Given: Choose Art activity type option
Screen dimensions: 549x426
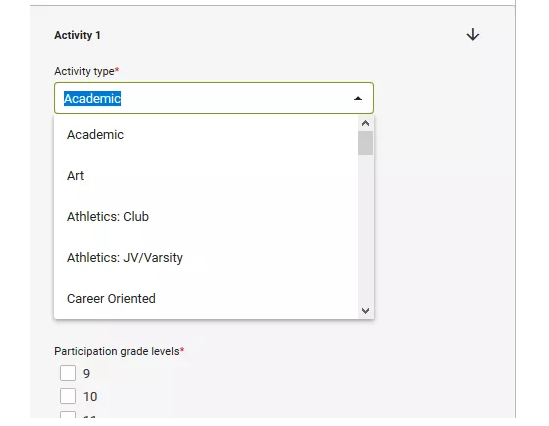Looking at the screenshot, I should click(x=206, y=176).
